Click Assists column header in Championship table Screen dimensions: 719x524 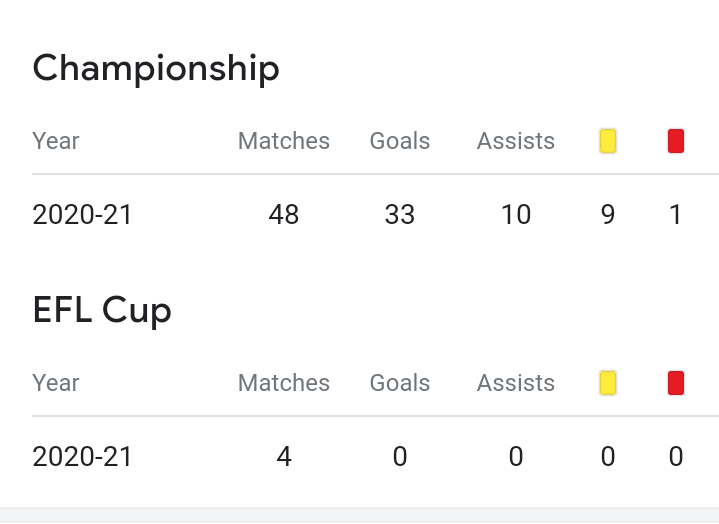coord(516,141)
